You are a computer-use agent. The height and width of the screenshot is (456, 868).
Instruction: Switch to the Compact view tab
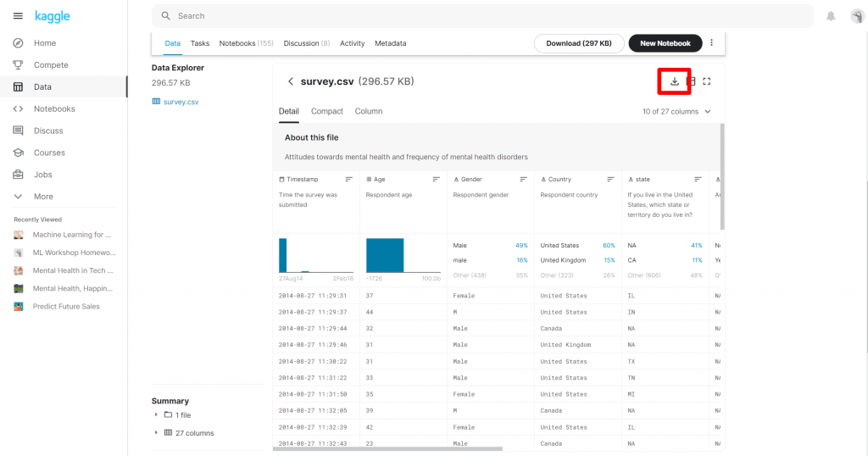coord(327,111)
